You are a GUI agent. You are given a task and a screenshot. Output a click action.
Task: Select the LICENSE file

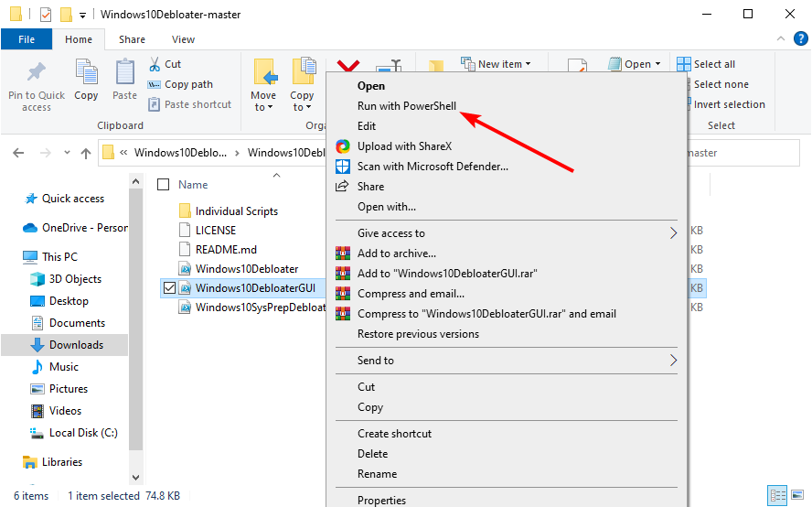coord(216,231)
